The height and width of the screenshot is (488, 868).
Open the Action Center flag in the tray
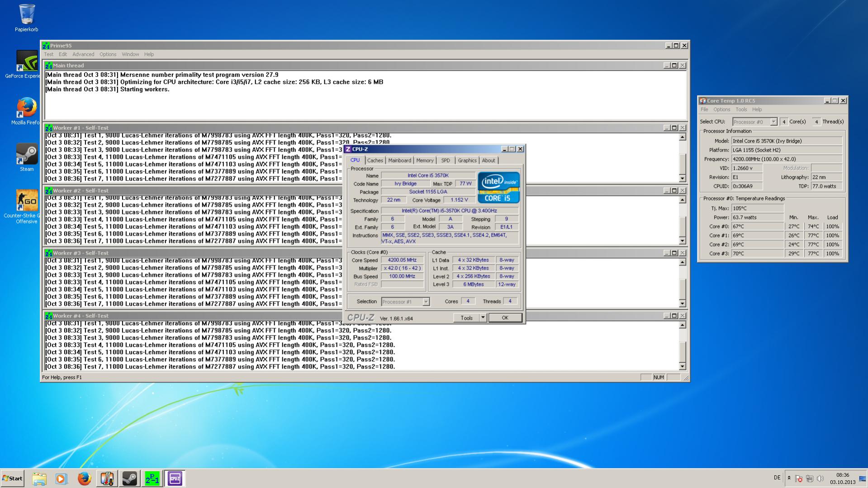coord(799,479)
